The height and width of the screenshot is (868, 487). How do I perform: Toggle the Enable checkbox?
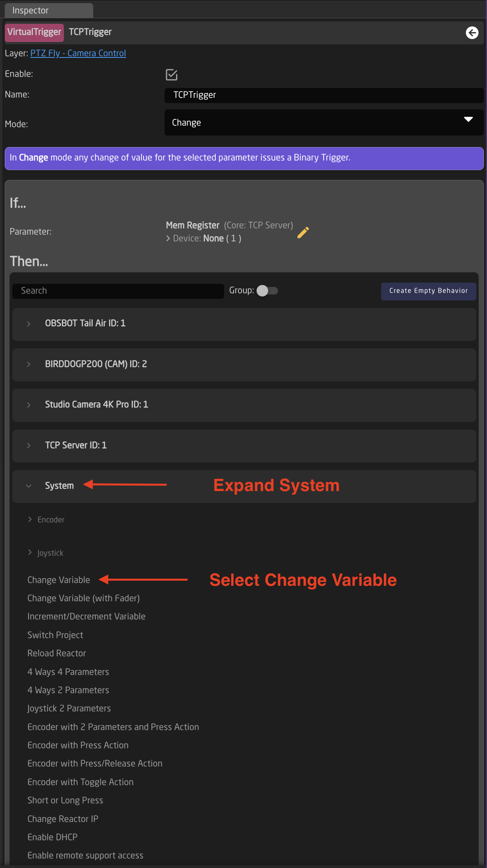[x=171, y=75]
